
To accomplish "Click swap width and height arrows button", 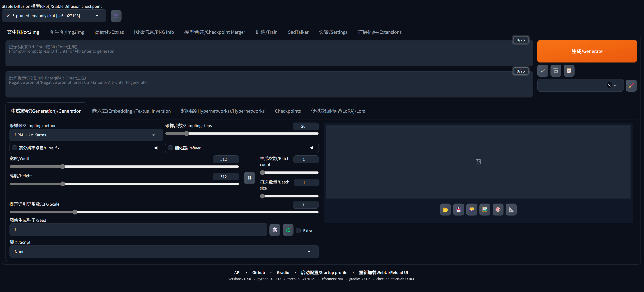I will [x=249, y=178].
